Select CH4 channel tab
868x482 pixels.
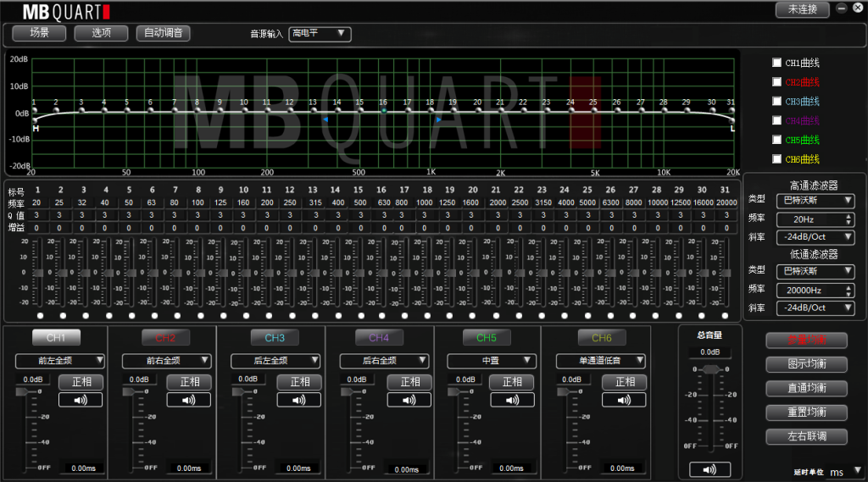(x=379, y=337)
